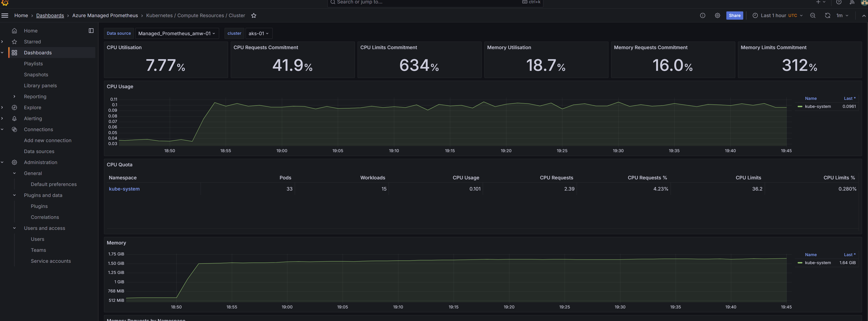Open dashboard insights info icon
The height and width of the screenshot is (321, 868).
coord(703,16)
